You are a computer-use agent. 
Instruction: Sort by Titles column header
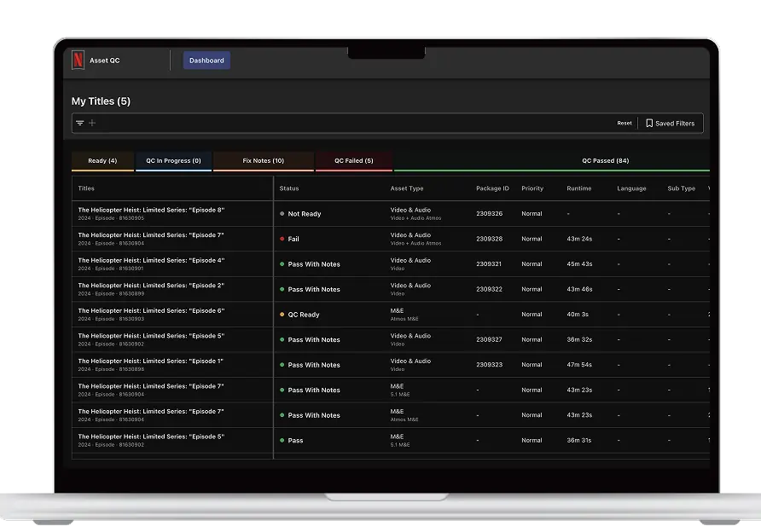pos(86,188)
